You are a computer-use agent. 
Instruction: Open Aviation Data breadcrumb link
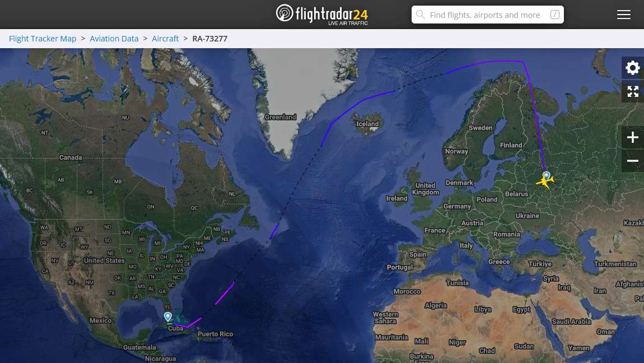point(114,39)
